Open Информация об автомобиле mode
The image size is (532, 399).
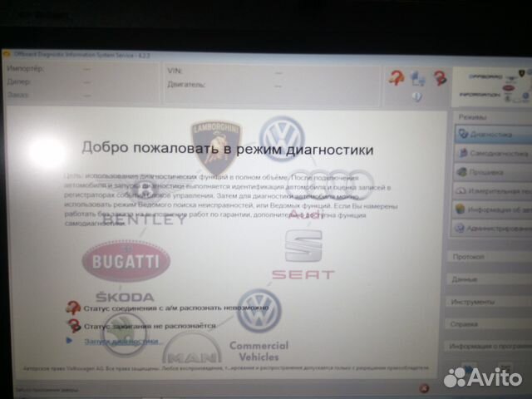pos(493,209)
